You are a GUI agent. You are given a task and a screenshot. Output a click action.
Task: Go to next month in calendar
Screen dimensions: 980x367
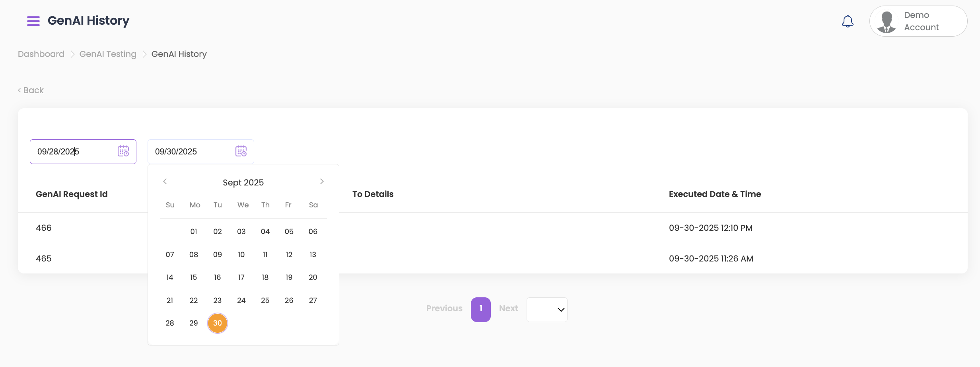click(322, 182)
